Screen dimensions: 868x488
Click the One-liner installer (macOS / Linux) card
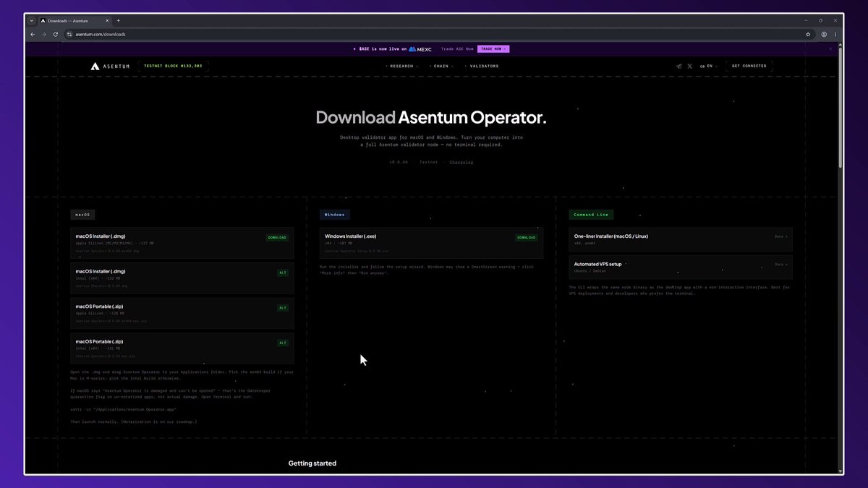681,239
